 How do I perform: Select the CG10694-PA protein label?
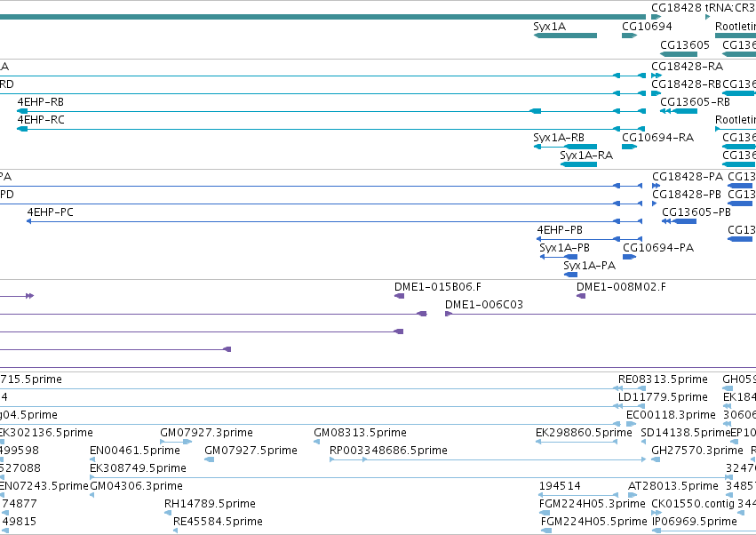658,249
